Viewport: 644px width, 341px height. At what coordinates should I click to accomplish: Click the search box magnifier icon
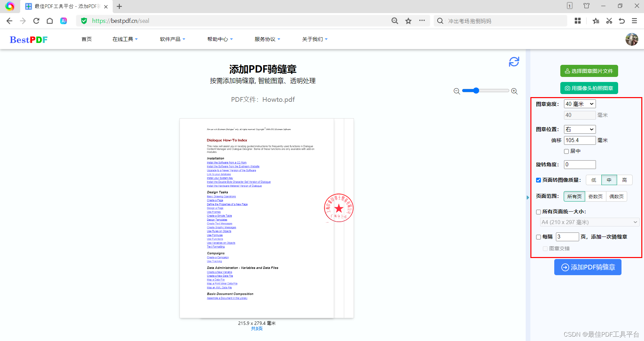(x=440, y=21)
